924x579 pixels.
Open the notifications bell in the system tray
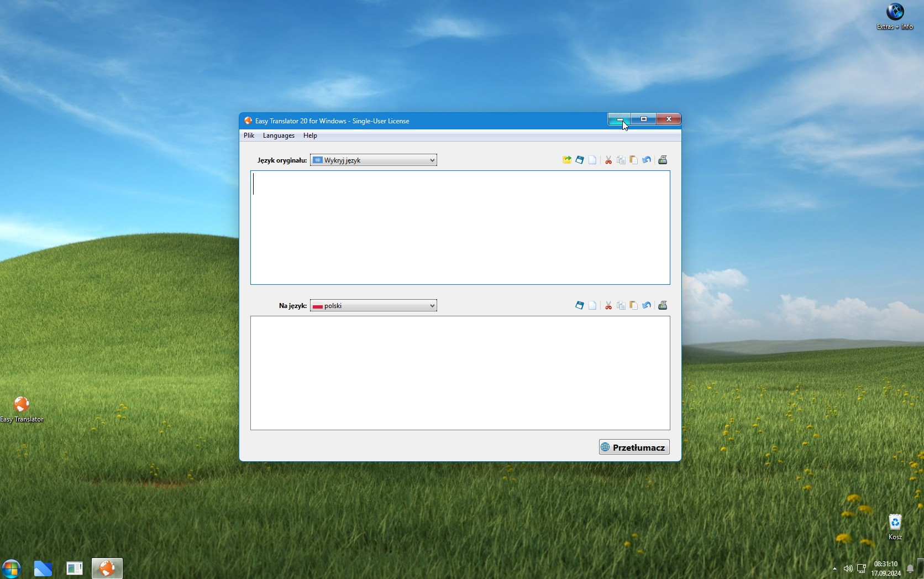point(910,569)
